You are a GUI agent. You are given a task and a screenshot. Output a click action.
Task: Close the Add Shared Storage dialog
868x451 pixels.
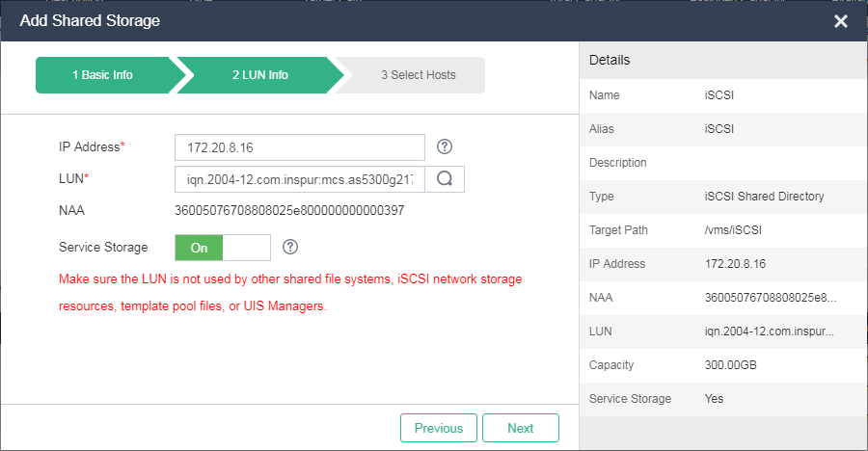tap(840, 21)
